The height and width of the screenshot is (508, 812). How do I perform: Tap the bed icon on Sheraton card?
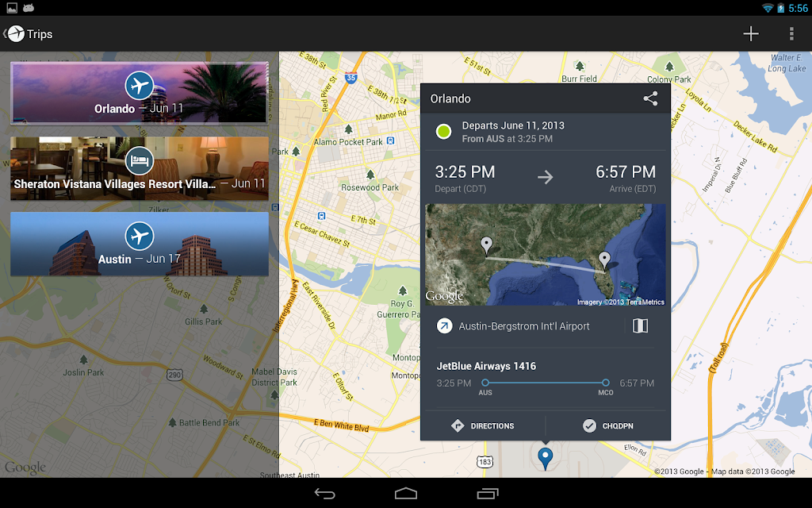point(140,160)
